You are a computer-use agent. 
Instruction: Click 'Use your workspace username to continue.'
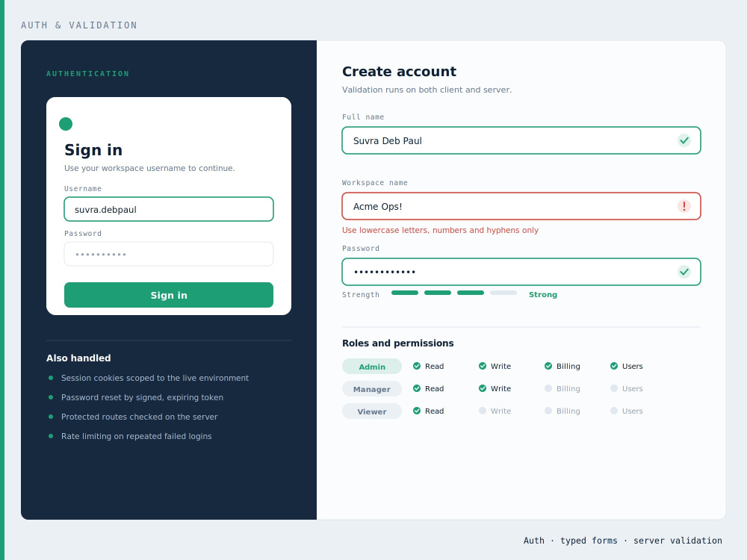149,168
